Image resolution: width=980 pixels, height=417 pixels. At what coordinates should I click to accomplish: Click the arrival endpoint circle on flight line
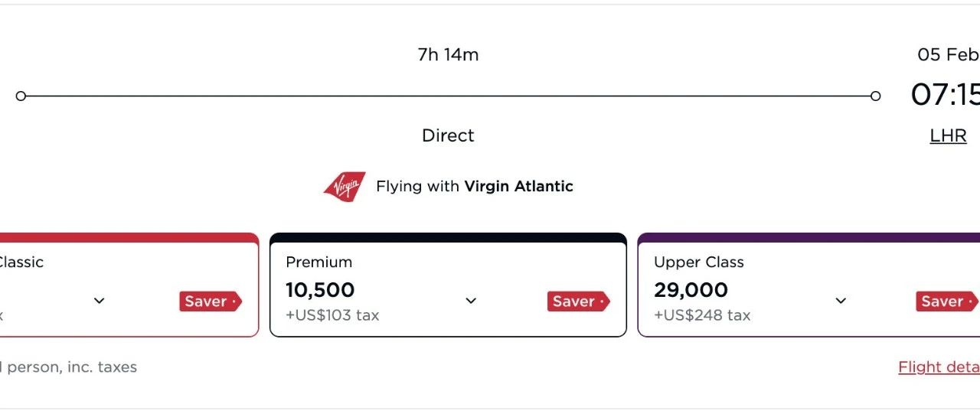coord(875,96)
